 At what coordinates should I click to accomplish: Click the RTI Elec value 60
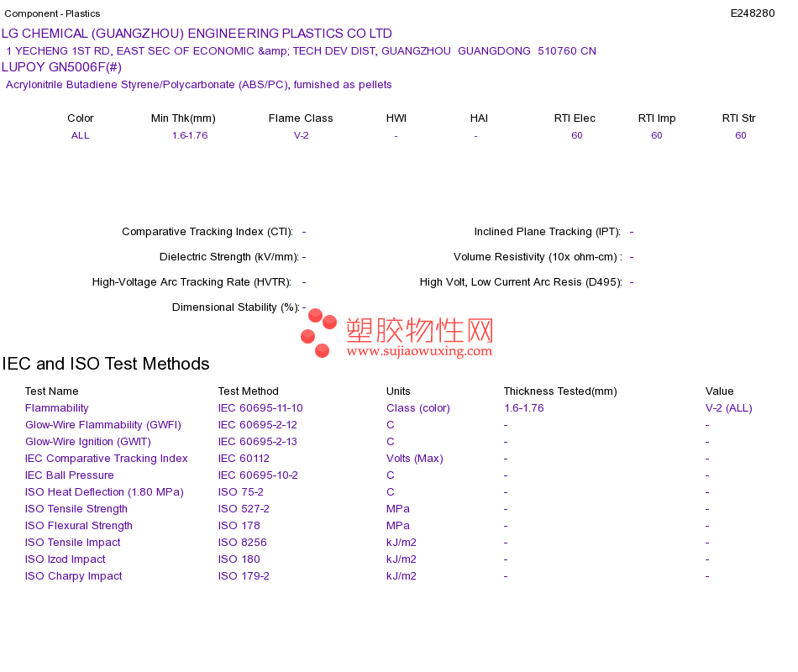point(576,136)
